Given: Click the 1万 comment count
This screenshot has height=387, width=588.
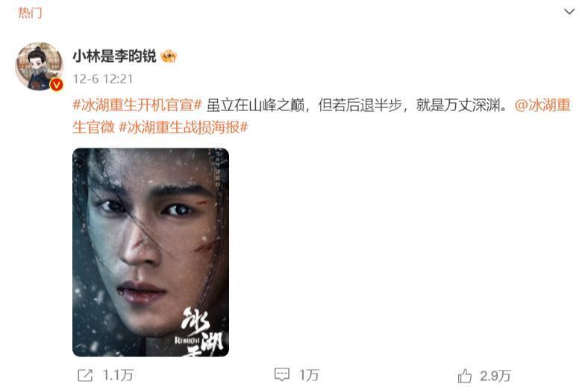Looking at the screenshot, I should [309, 375].
